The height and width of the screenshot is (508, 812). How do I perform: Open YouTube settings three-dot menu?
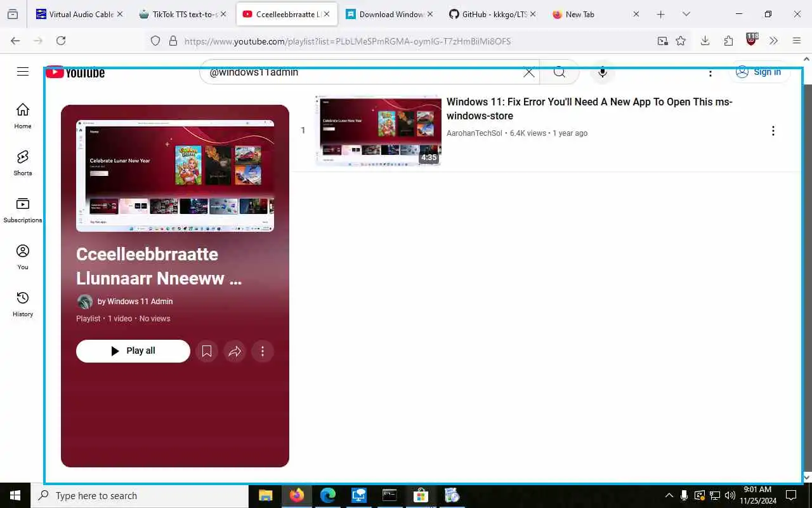710,72
